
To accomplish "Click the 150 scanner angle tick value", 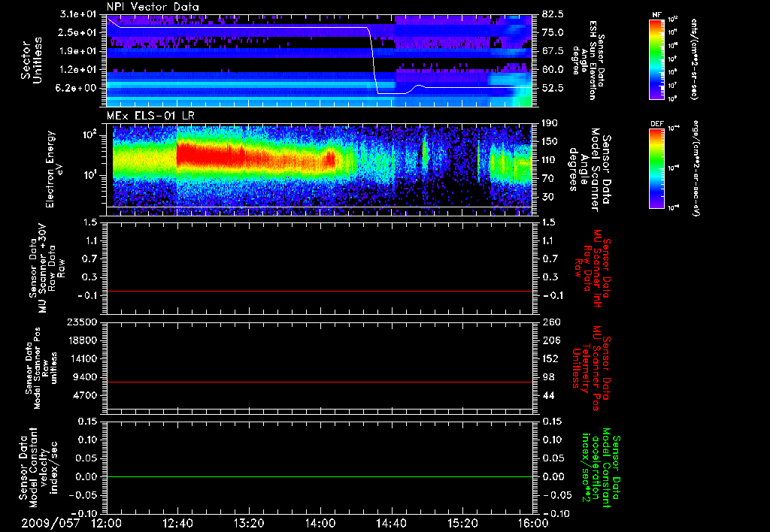I will coord(550,141).
